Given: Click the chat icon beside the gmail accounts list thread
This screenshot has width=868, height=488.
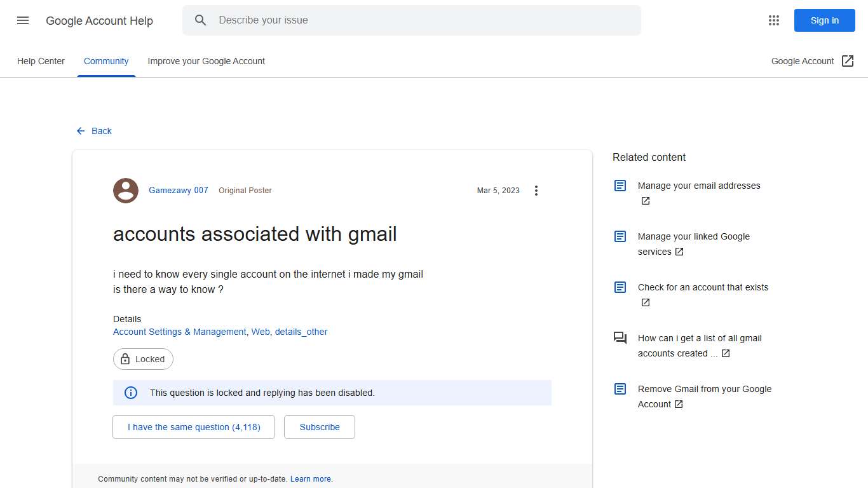Looking at the screenshot, I should pos(620,337).
